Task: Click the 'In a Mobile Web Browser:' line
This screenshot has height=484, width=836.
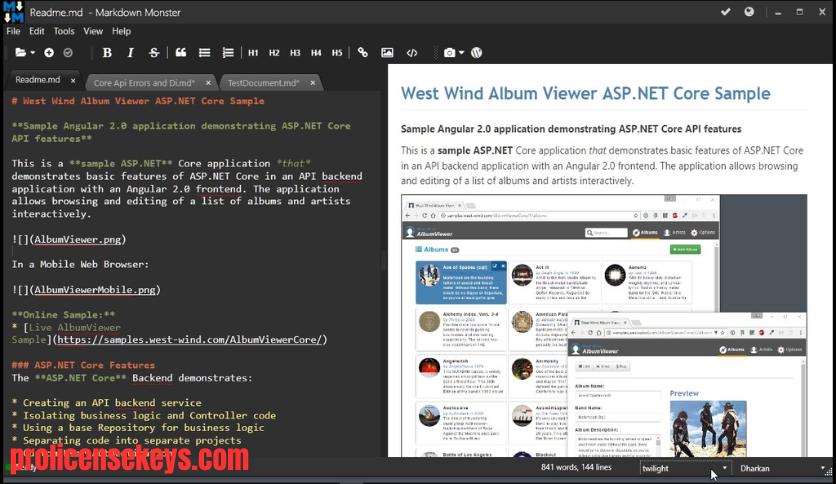Action: coord(81,264)
